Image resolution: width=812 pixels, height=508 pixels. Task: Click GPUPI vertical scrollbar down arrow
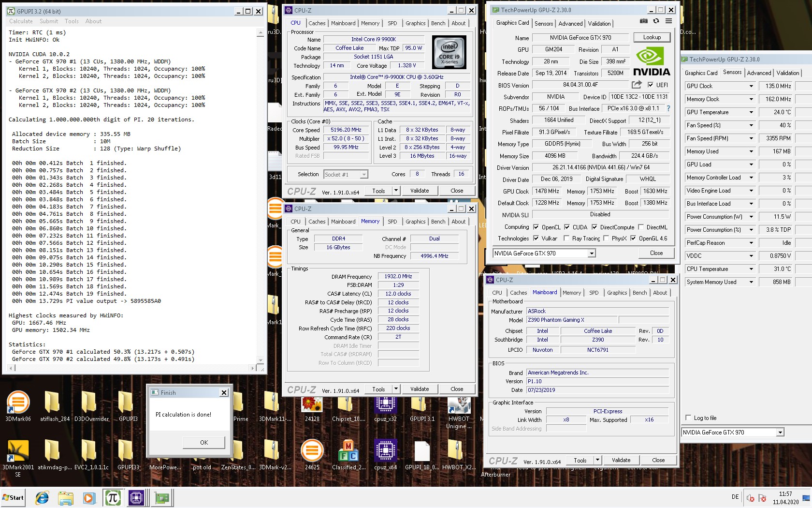point(261,360)
